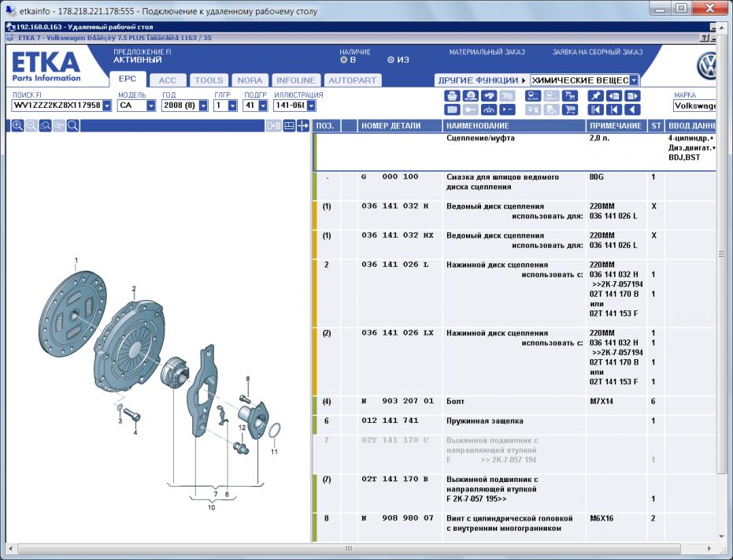This screenshot has height=560, width=733.
Task: Click the НАИМЕНОВАНИЕ column header
Action: (x=514, y=125)
